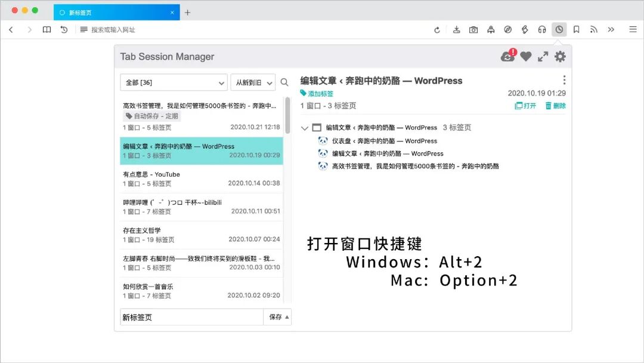The width and height of the screenshot is (644, 363).
Task: Click the Tab Session Manager clock icon
Action: click(559, 30)
